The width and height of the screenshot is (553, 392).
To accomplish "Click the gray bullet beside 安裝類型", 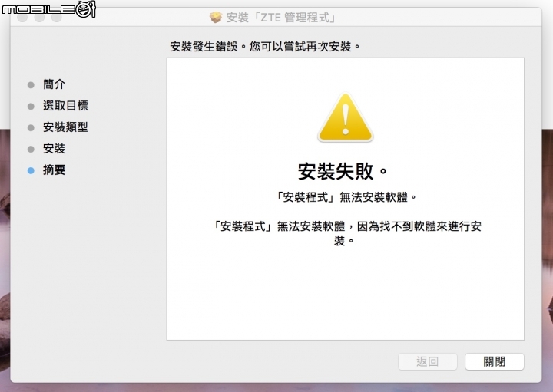I will pos(31,128).
